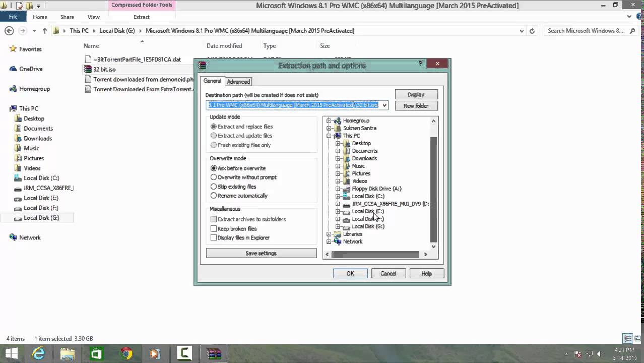Select Extract and update files
Viewport: 644px width, 363px height.
click(x=241, y=136)
